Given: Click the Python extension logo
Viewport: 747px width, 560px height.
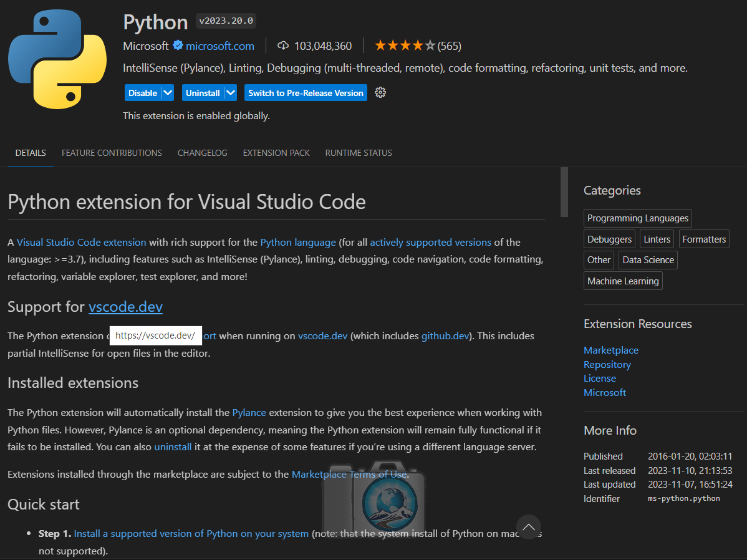Looking at the screenshot, I should (57, 59).
